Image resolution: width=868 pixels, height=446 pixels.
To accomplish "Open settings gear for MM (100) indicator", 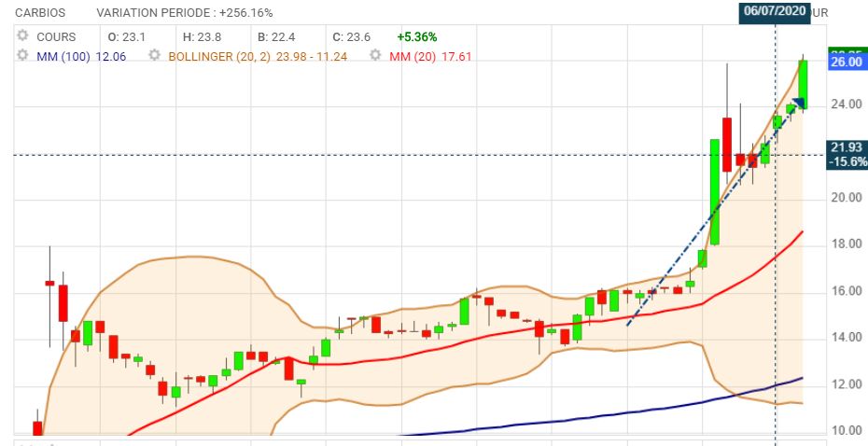I will click(x=22, y=55).
